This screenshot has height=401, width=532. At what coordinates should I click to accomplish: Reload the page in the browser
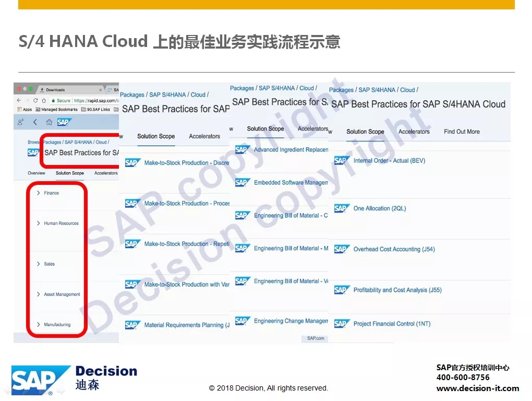pos(35,100)
